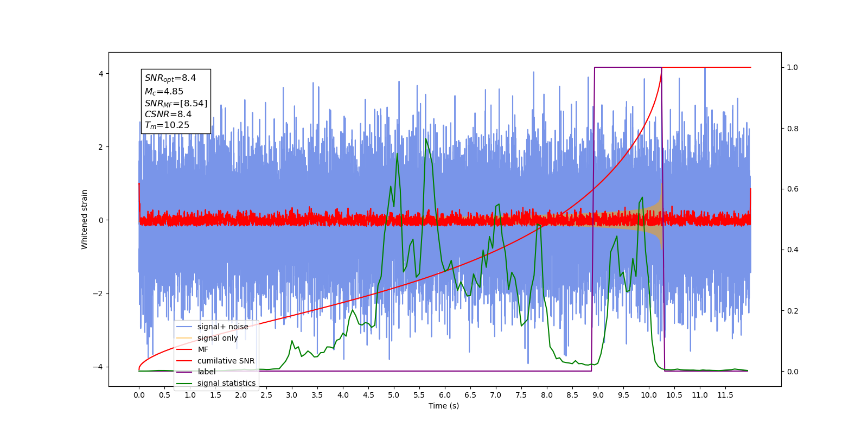
Task: Click the left y-axis tick label '4'
Action: coord(101,74)
